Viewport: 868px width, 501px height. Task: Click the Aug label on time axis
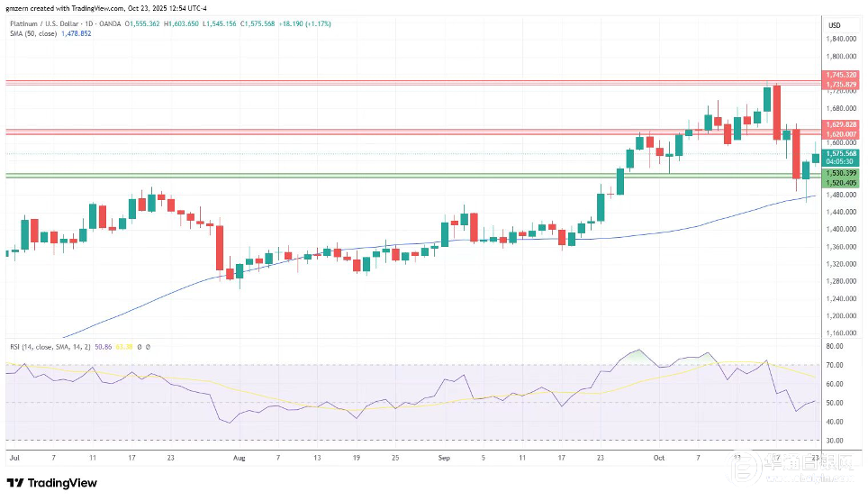tap(239, 458)
